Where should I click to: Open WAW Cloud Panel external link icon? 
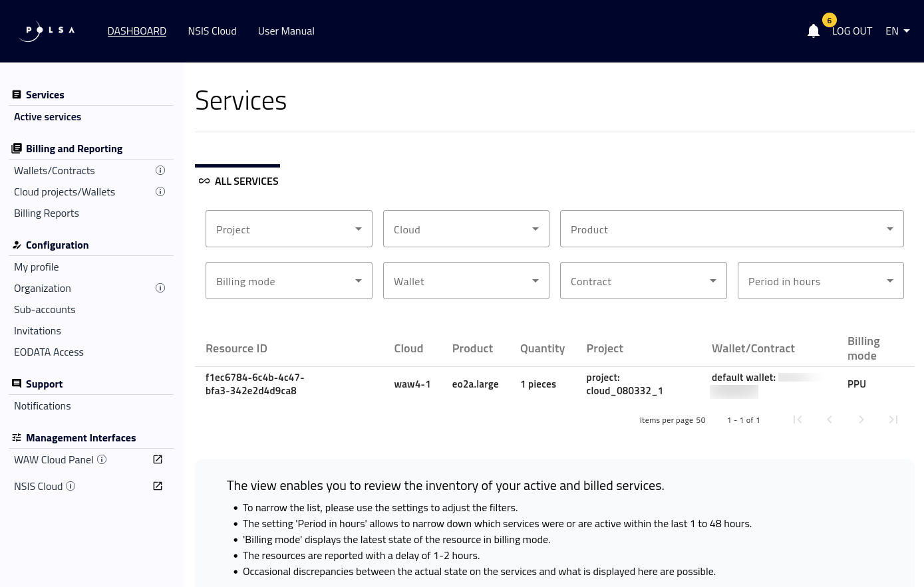coord(158,459)
